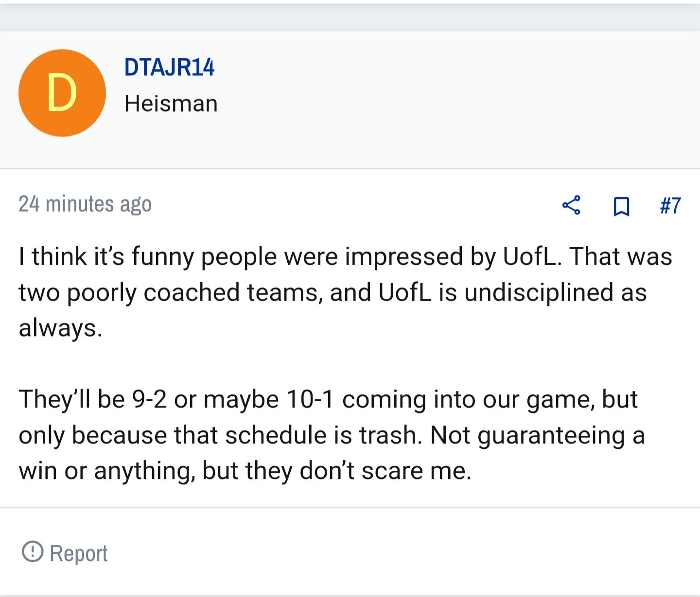Click the line 'two poorly coached teams'
The width and height of the screenshot is (700, 597).
tap(332, 292)
